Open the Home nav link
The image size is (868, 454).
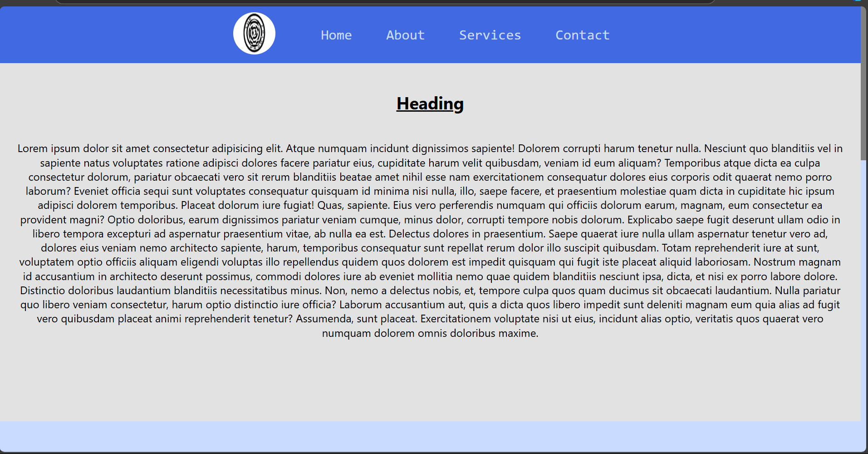[x=336, y=35]
